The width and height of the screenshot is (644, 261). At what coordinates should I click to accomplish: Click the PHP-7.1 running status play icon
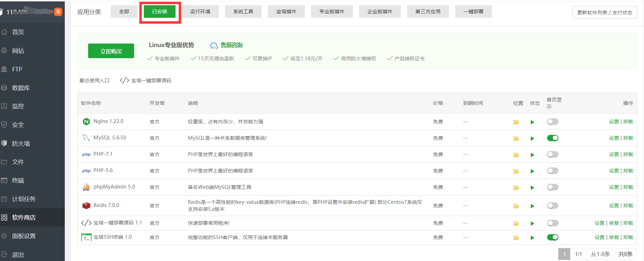tap(532, 155)
